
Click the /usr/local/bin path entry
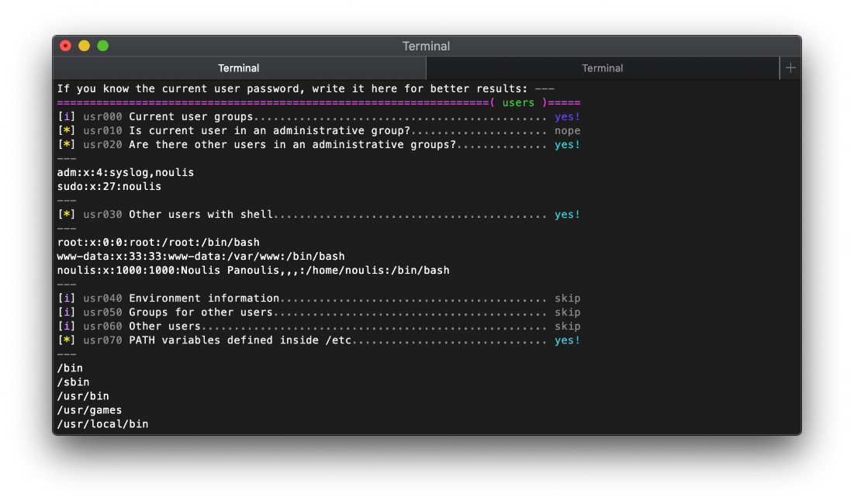click(102, 423)
